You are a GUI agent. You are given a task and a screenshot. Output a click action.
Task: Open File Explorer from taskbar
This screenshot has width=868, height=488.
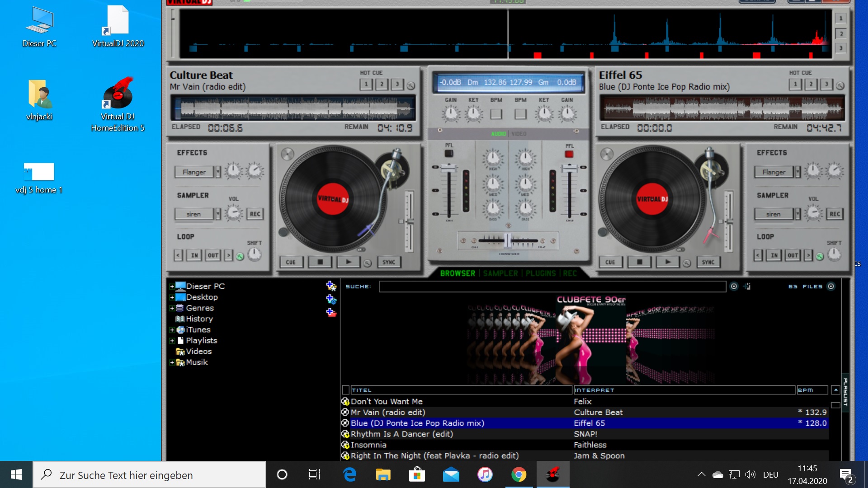[x=383, y=474]
